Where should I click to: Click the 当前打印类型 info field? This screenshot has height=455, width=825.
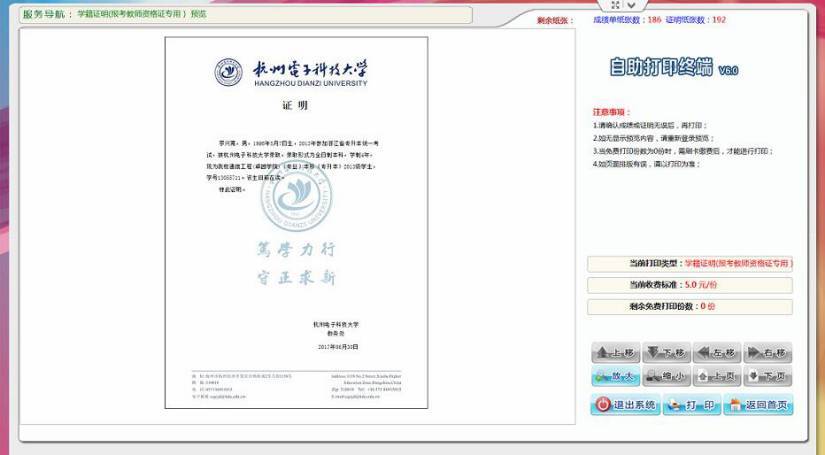point(690,263)
